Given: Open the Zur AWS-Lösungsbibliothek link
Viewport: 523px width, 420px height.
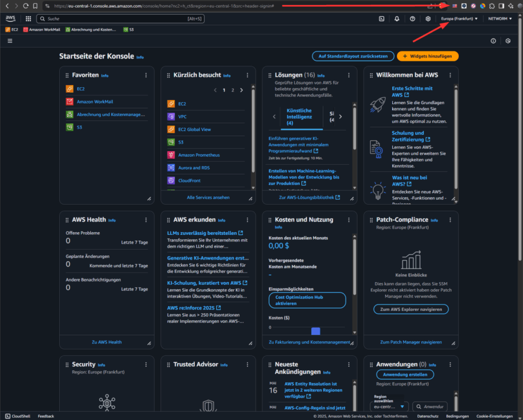Looking at the screenshot, I should (x=310, y=197).
